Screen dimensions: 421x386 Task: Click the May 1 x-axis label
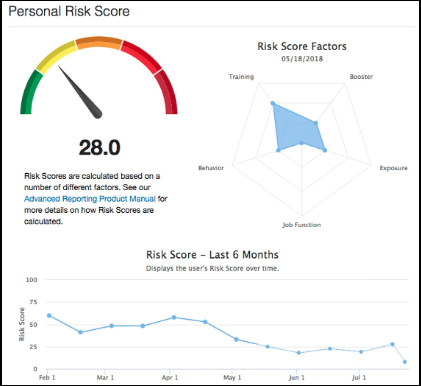232,378
